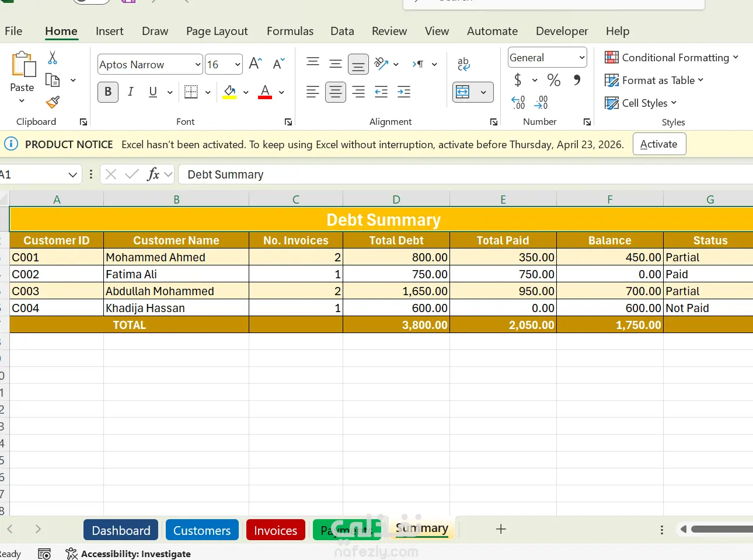Select the cell containing Khadija Hassan
Viewport: 753px width, 560px height.
coord(176,308)
